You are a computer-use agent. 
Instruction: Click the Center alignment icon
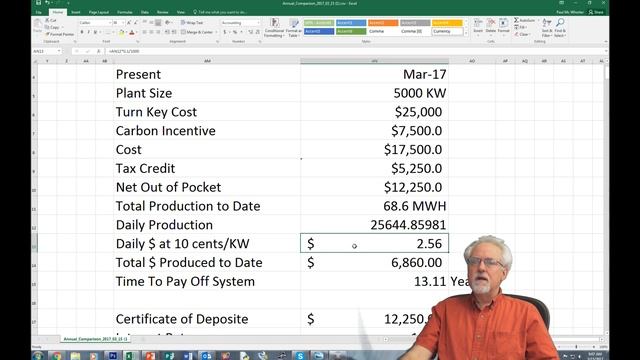pyautogui.click(x=151, y=32)
